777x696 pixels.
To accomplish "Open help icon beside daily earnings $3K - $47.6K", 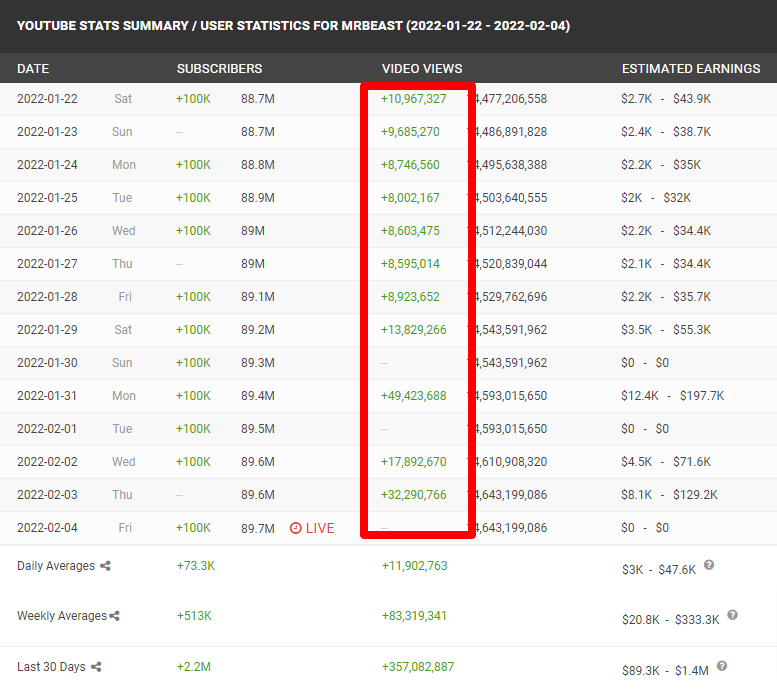I will [x=709, y=565].
